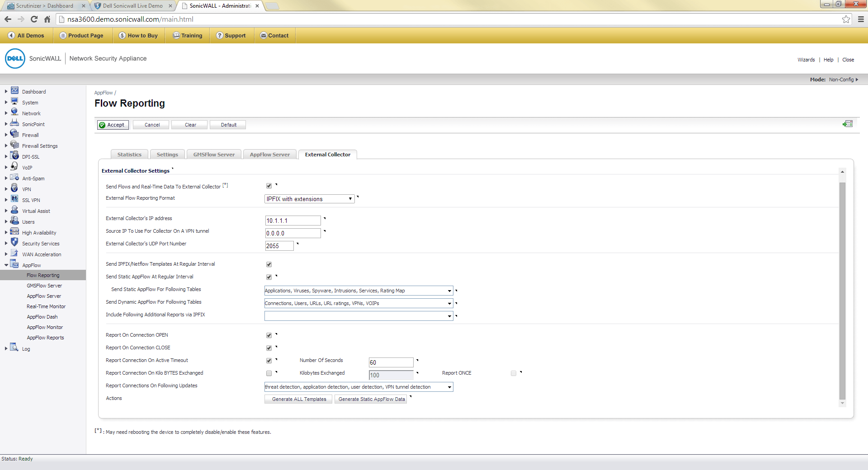Switch to the GMSFlow Server tab
The width and height of the screenshot is (868, 470).
coord(214,155)
